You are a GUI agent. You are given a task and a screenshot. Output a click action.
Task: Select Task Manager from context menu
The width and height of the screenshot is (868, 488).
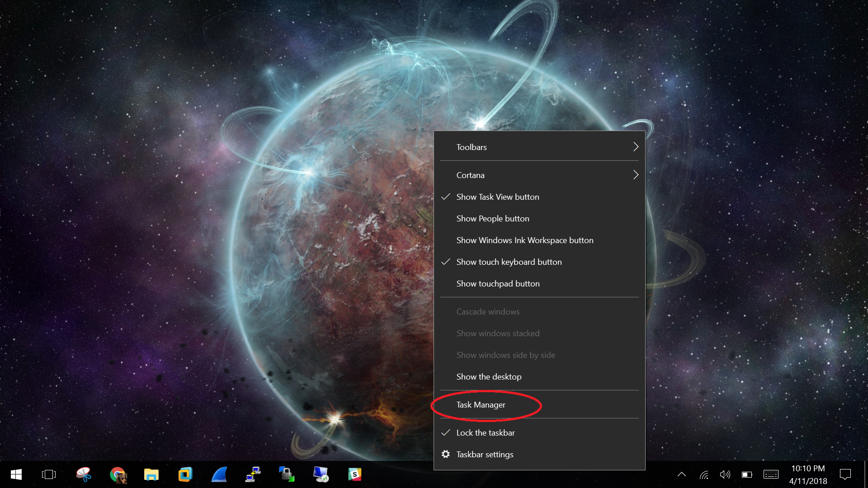(481, 405)
